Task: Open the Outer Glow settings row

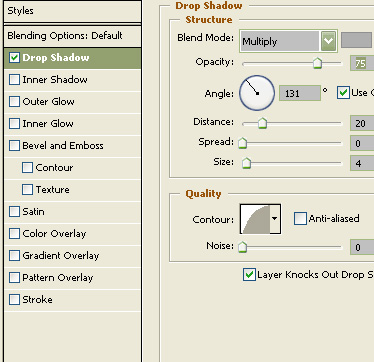Action: point(73,102)
